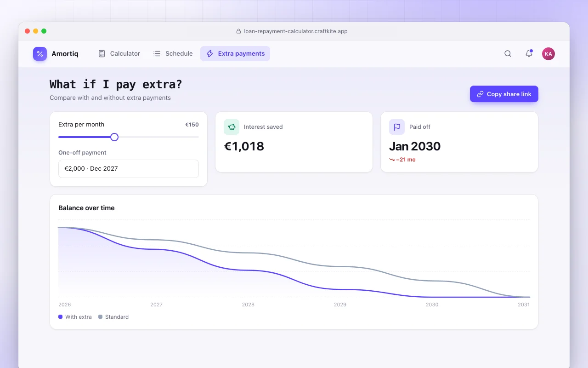Click the One-off payment input field

click(129, 169)
